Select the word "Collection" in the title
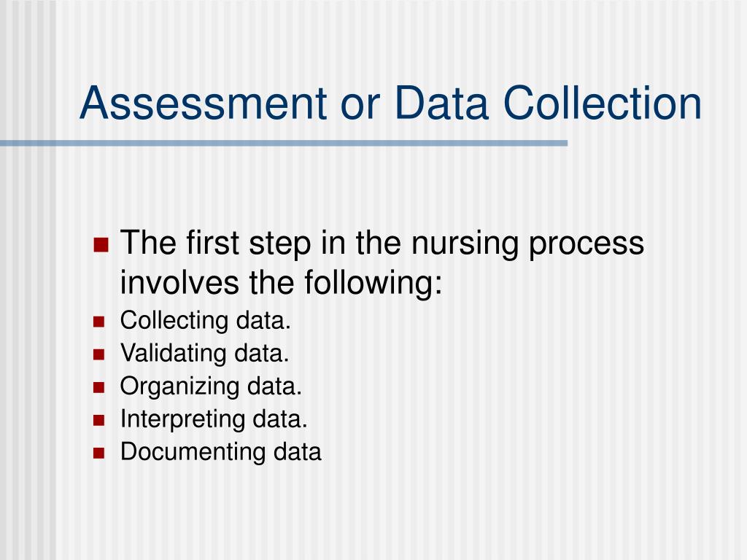 click(x=603, y=103)
